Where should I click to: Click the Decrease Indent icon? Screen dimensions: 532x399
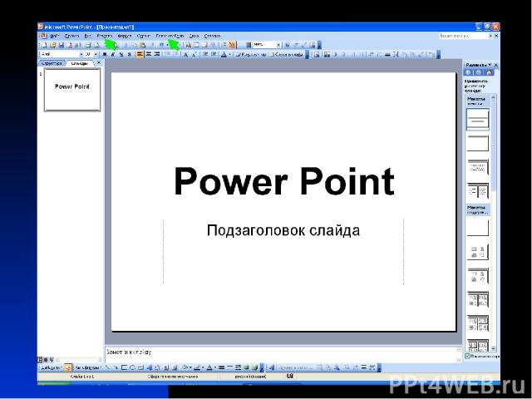point(205,54)
